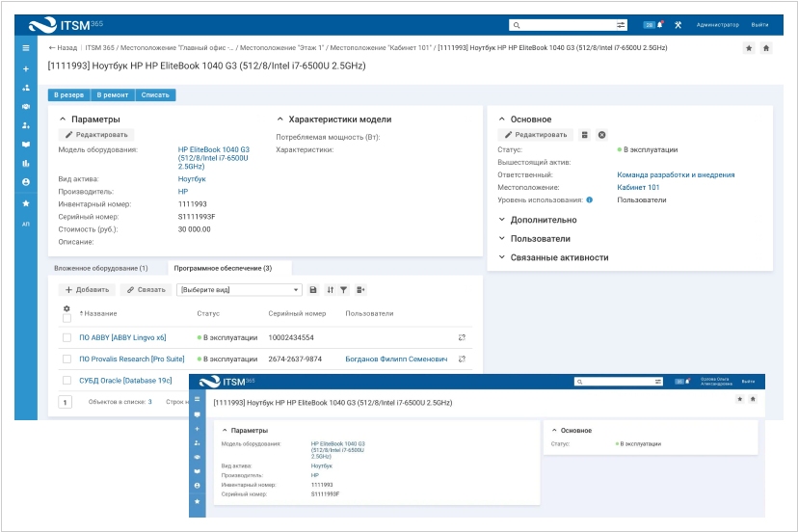
Task: Open the open book icon in main sidebar
Action: click(26, 144)
